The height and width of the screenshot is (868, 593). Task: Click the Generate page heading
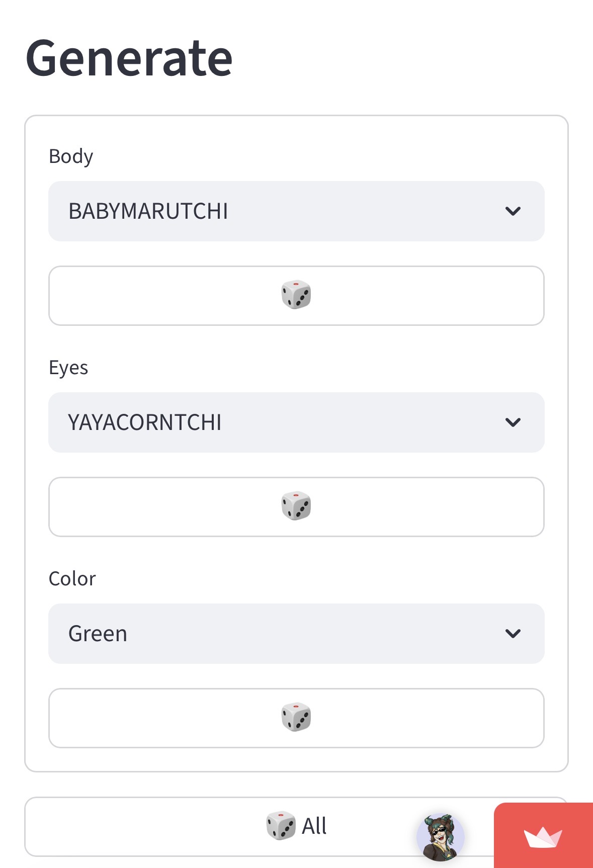pos(129,58)
